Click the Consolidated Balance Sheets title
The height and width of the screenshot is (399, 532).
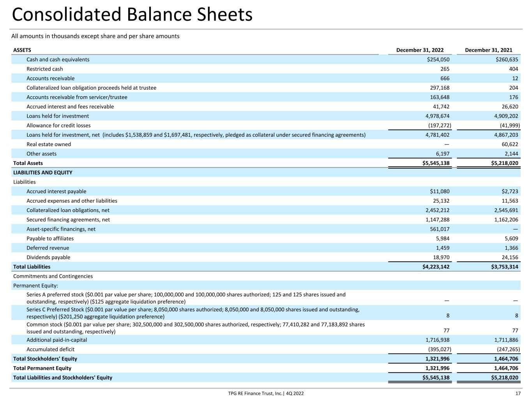pos(132,15)
